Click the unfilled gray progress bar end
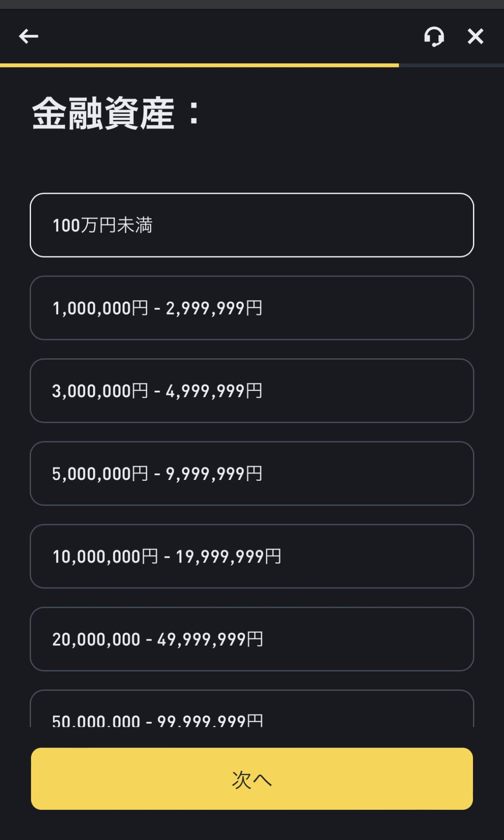This screenshot has width=504, height=840. tap(451, 65)
